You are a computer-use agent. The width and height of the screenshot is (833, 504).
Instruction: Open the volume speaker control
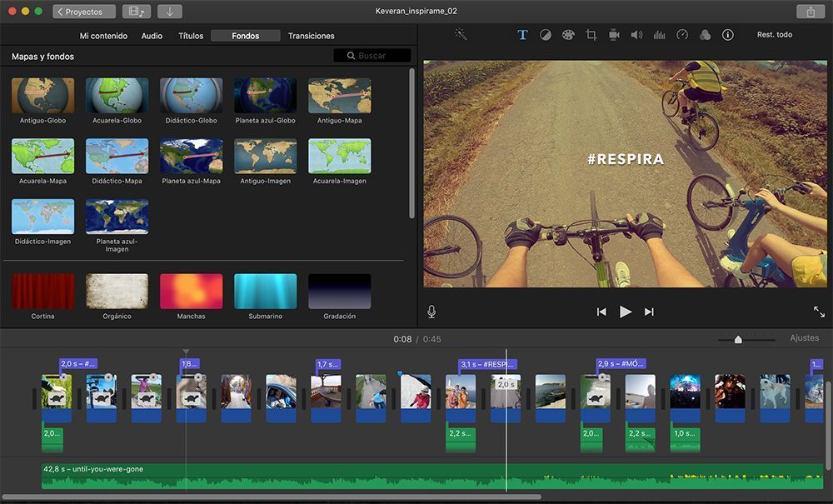click(x=636, y=35)
